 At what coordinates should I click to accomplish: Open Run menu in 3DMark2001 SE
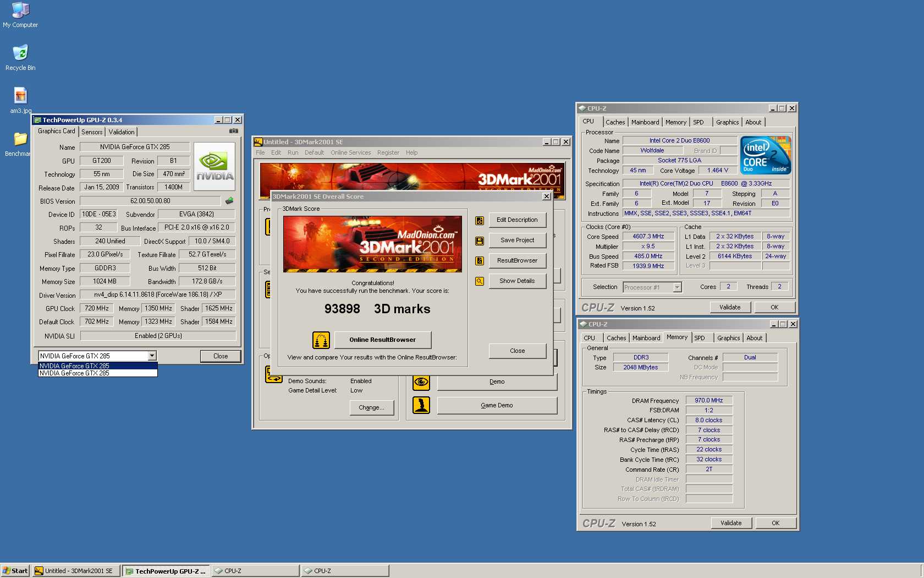[x=293, y=152]
